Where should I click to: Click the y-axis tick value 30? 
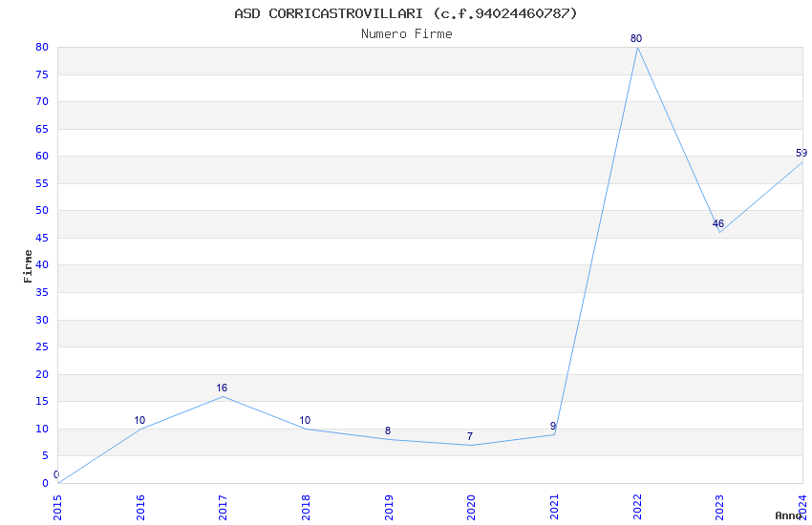point(42,320)
